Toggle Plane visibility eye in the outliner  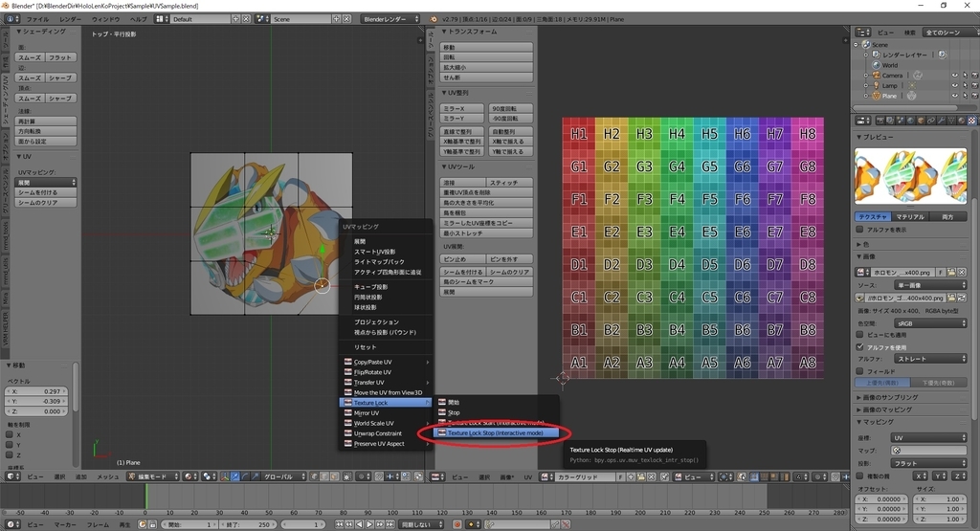(x=954, y=96)
